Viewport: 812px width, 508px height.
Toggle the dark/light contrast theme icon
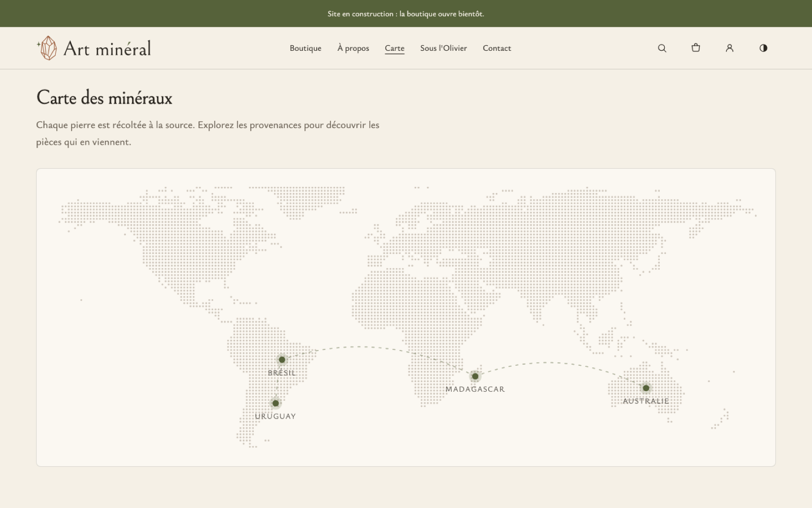coord(763,48)
